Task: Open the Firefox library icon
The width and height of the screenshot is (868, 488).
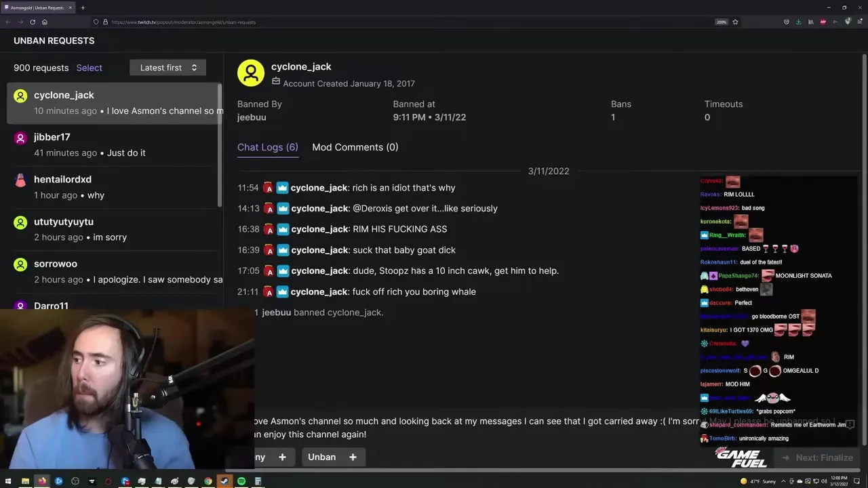Action: pos(811,22)
